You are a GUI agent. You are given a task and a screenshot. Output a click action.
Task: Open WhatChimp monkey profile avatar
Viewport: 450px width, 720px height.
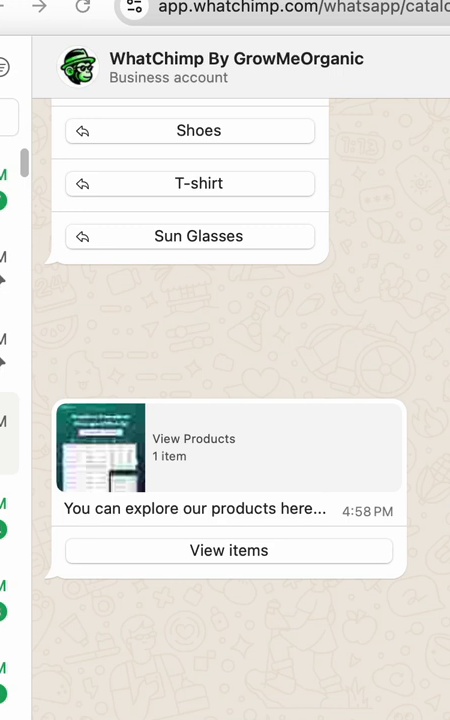[78, 67]
